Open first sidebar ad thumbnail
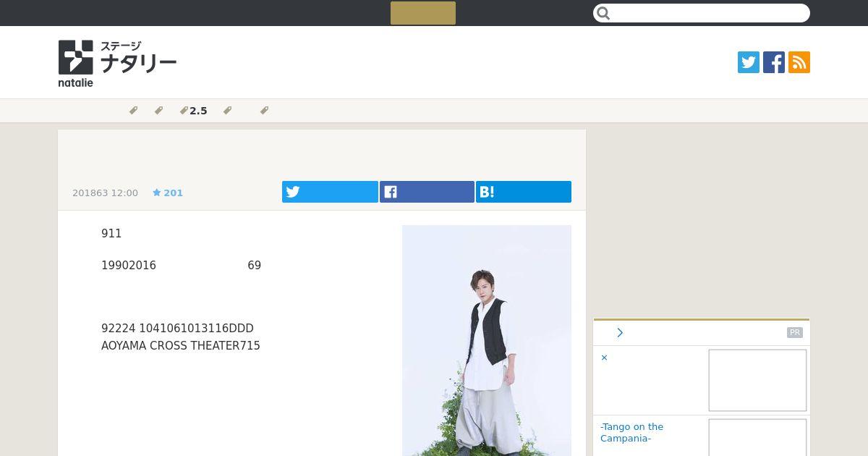The image size is (868, 456). [757, 380]
